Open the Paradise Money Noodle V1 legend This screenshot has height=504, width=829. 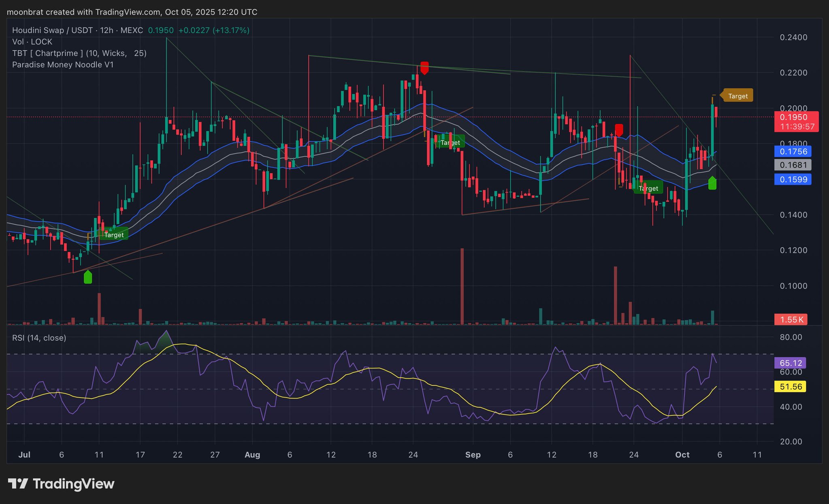tap(63, 65)
